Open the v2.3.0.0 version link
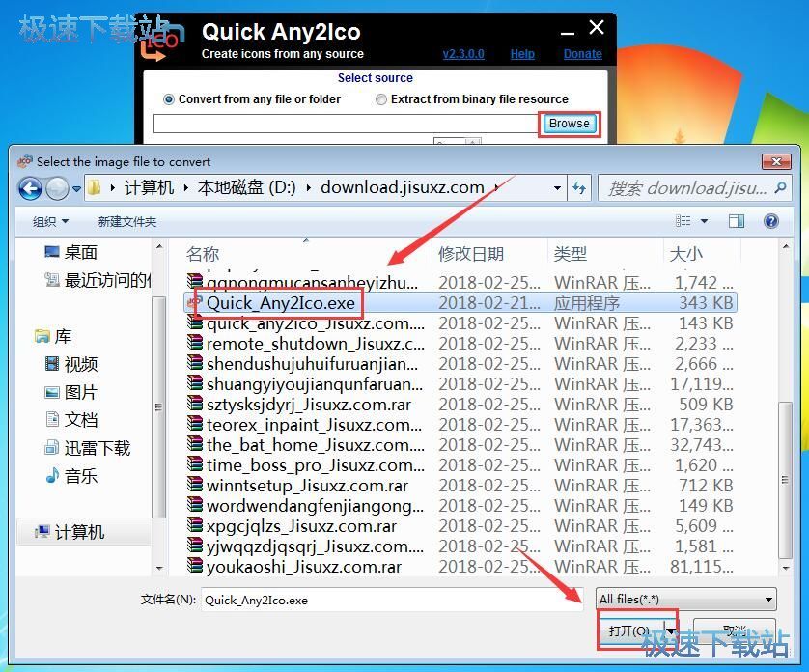The image size is (809, 672). [x=463, y=54]
